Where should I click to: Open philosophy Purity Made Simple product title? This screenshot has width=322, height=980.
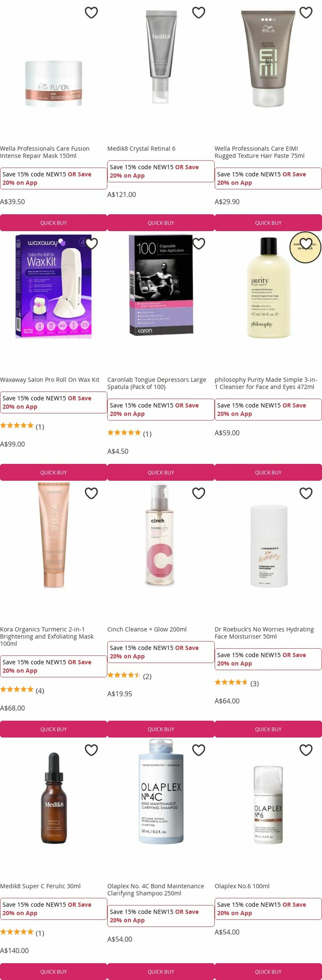[x=266, y=383]
